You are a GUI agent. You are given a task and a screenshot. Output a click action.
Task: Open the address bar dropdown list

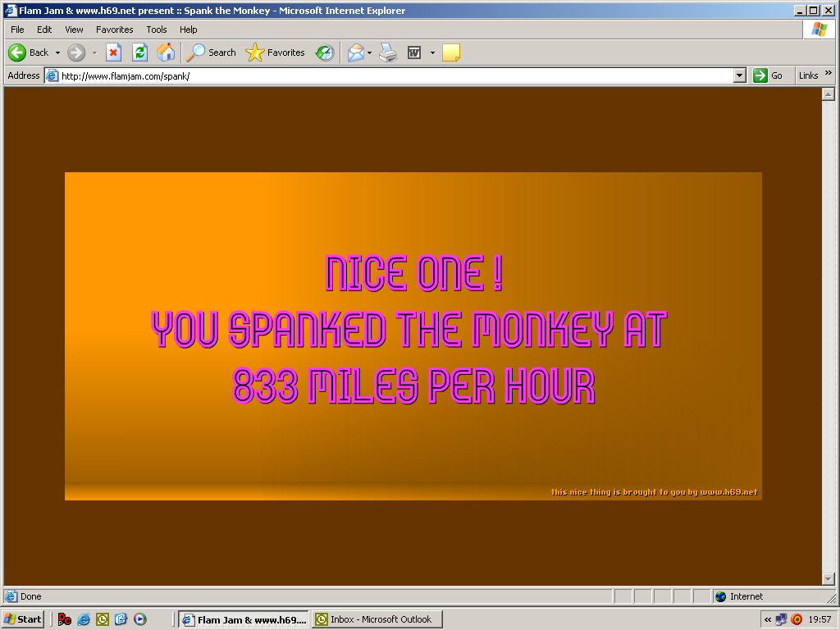click(740, 75)
